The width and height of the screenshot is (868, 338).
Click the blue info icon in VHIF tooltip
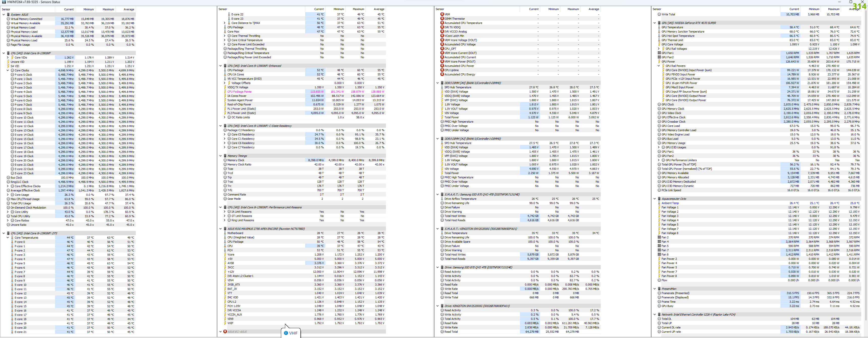[x=286, y=333]
